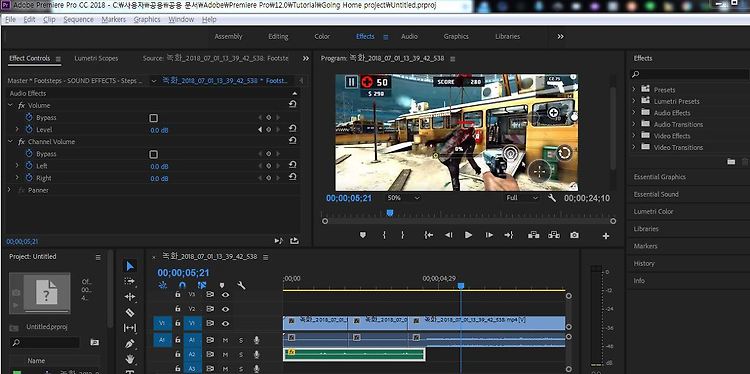Open the Sequence menu
The image size is (750, 374).
tap(78, 20)
